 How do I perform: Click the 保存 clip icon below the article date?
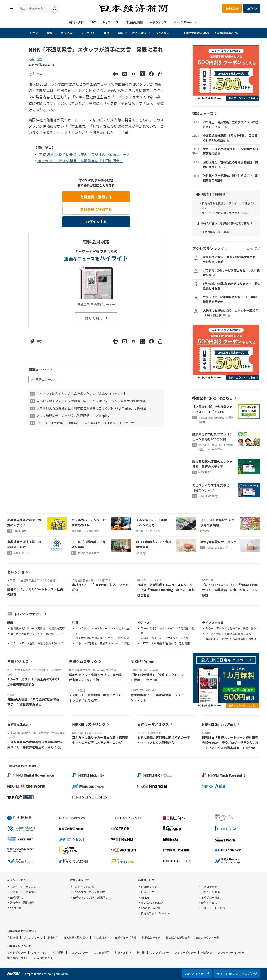coord(32,74)
